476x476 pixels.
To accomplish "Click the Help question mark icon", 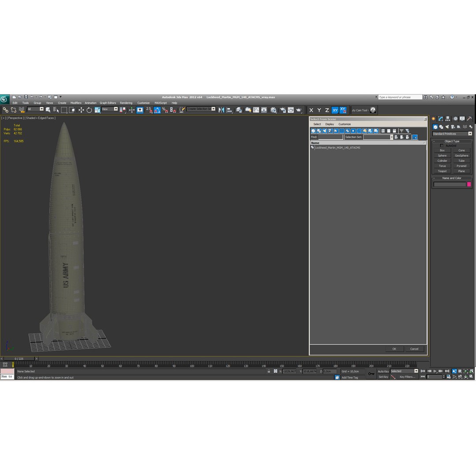I will (x=452, y=97).
